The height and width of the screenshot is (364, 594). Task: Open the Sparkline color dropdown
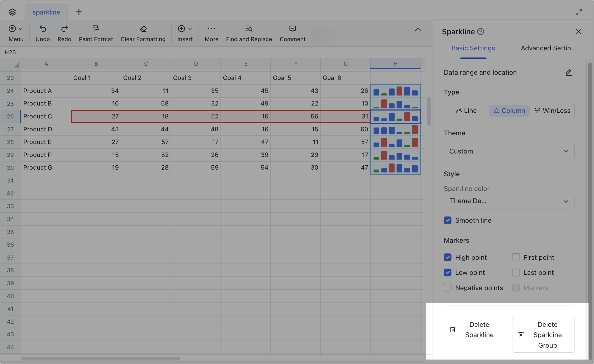pyautogui.click(x=509, y=201)
